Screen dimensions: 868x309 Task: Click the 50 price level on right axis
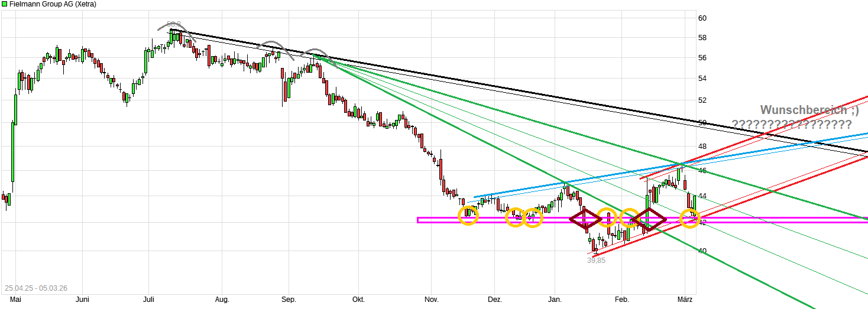point(702,123)
